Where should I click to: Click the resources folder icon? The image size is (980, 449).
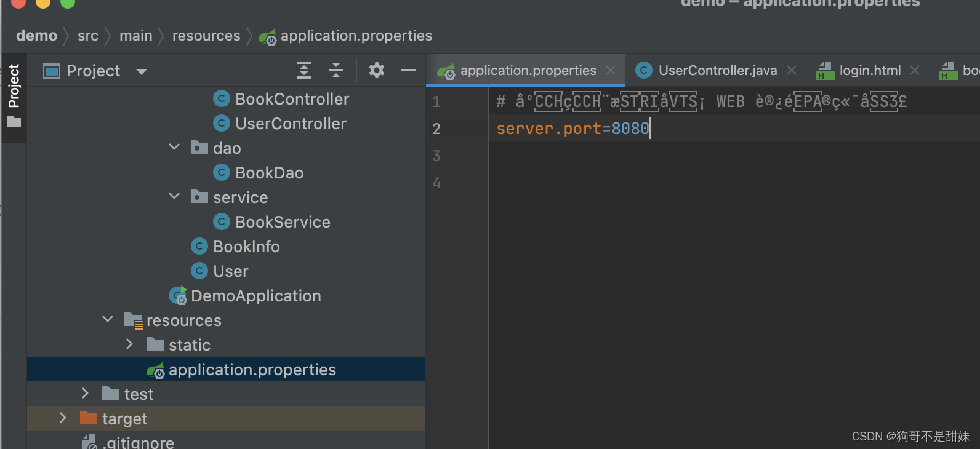point(134,320)
